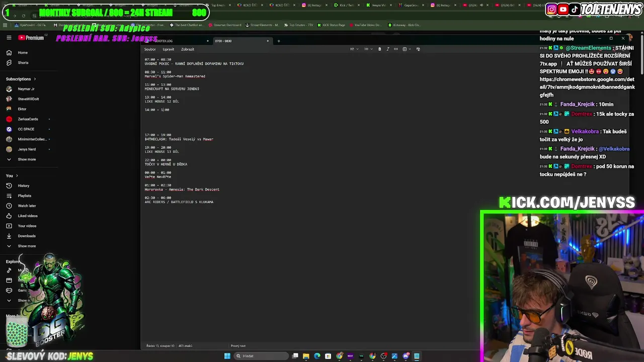
Task: Open the You section heading
Action: (x=12, y=176)
